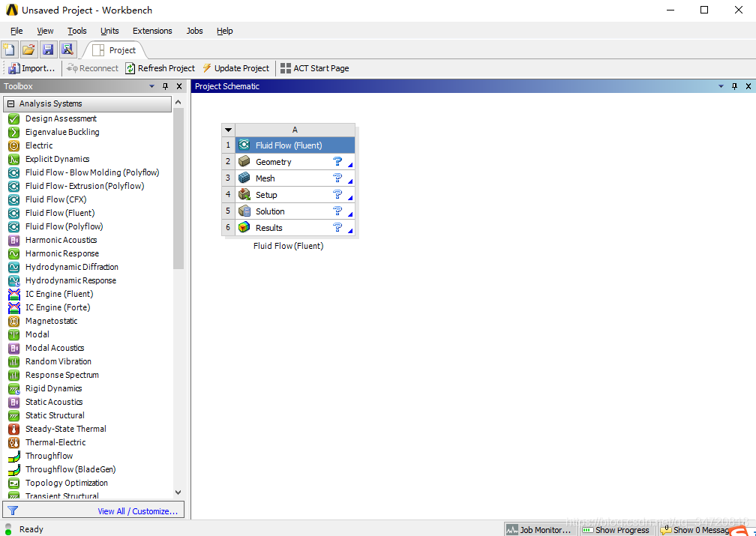The height and width of the screenshot is (536, 756).
Task: Open the Project Schematic dropdown arrow
Action: (721, 86)
